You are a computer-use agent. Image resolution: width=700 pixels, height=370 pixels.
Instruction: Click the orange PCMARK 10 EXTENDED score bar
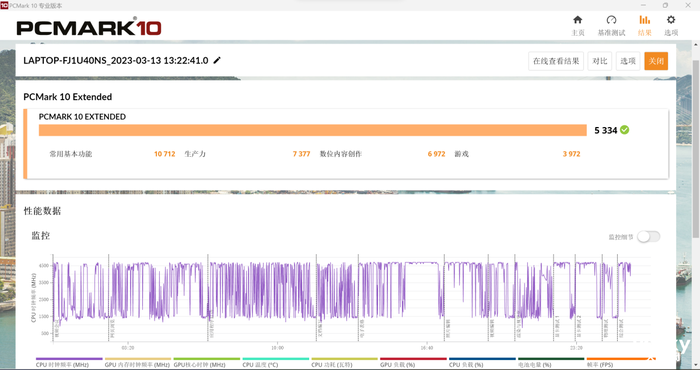(x=312, y=130)
